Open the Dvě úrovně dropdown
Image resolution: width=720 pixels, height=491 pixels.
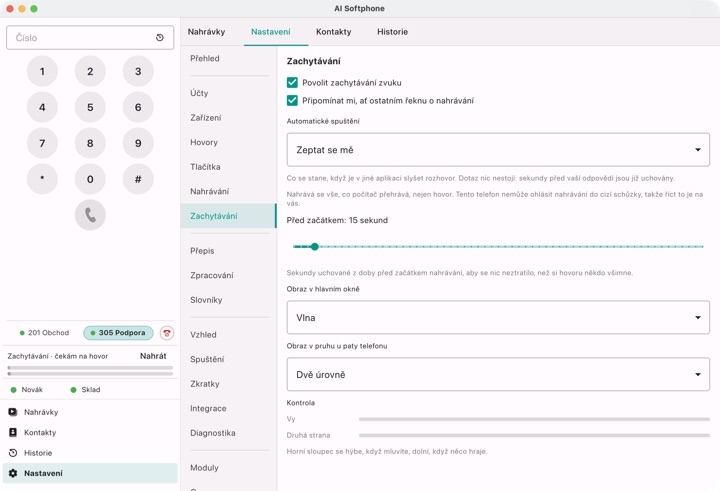pyautogui.click(x=498, y=374)
